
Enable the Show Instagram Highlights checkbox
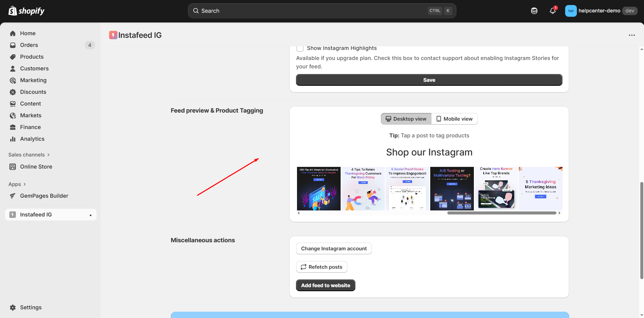pos(300,48)
